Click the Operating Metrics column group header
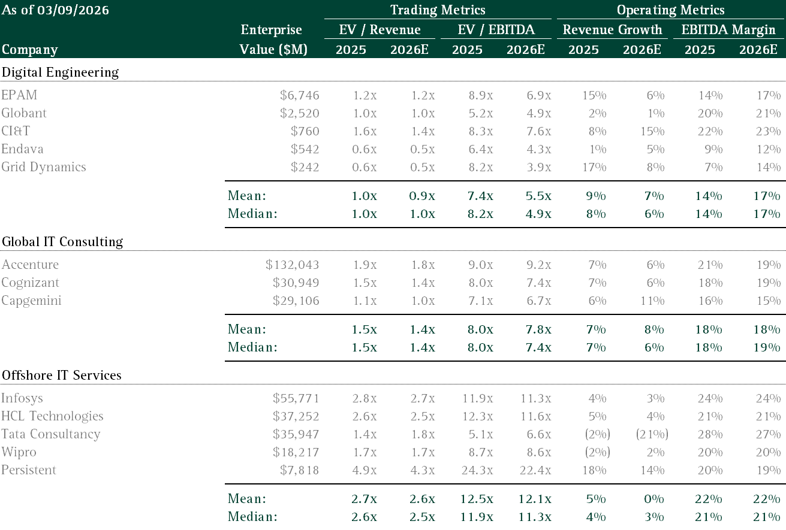Viewport: 786px width, 530px height. coord(668,10)
